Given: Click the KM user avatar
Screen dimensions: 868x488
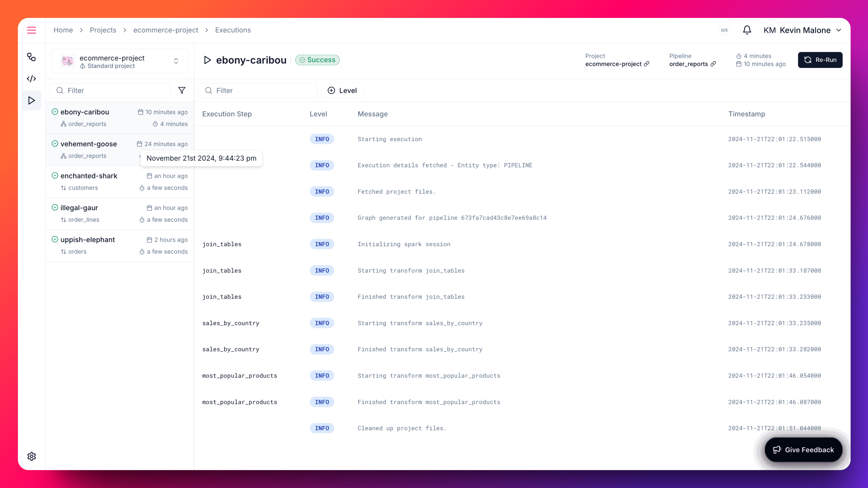Looking at the screenshot, I should click(770, 30).
